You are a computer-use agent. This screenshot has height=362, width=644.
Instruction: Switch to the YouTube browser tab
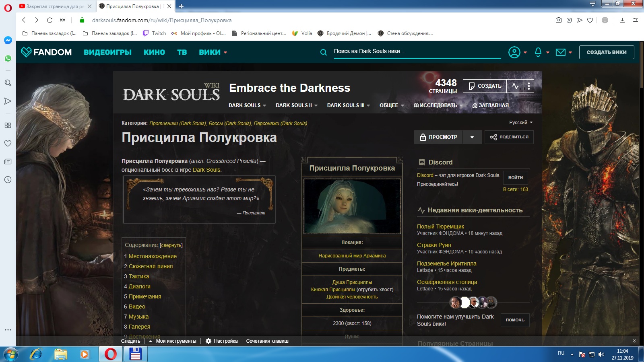pyautogui.click(x=56, y=6)
